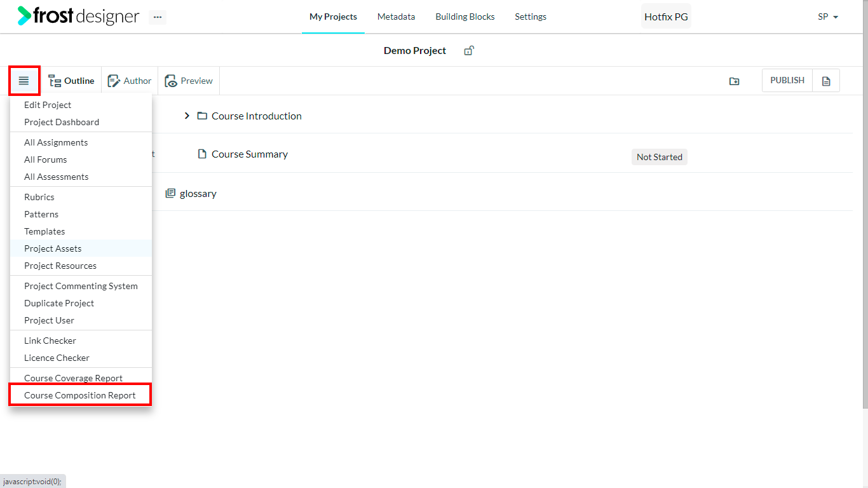
Task: Open the SP user dropdown
Action: point(828,17)
